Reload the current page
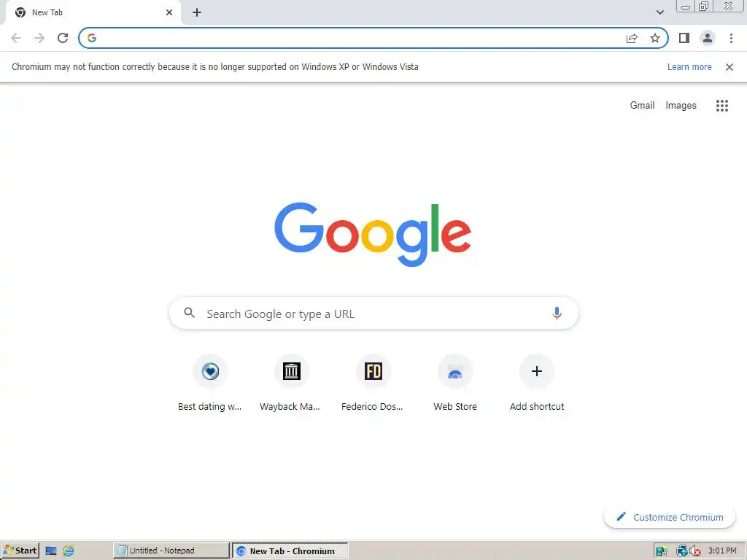The width and height of the screenshot is (747, 560). pyautogui.click(x=63, y=38)
